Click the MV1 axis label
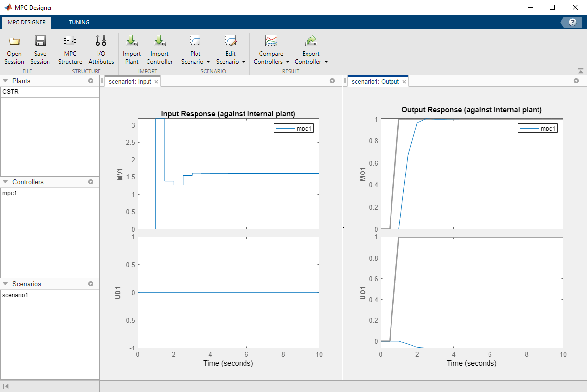The width and height of the screenshot is (587, 392). tap(120, 174)
